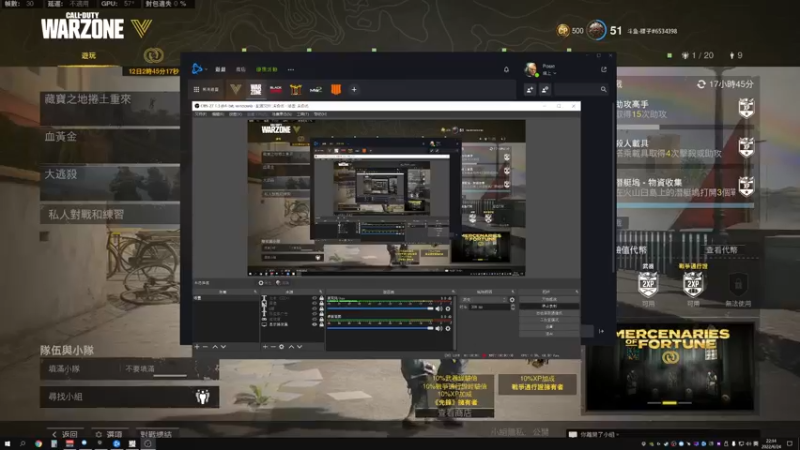Open Options in Warzone footer

109,434
